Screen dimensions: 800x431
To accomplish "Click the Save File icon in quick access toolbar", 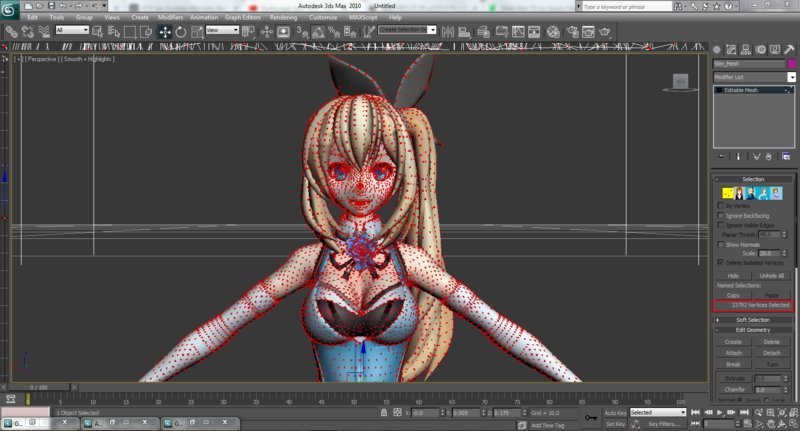I will [x=51, y=6].
